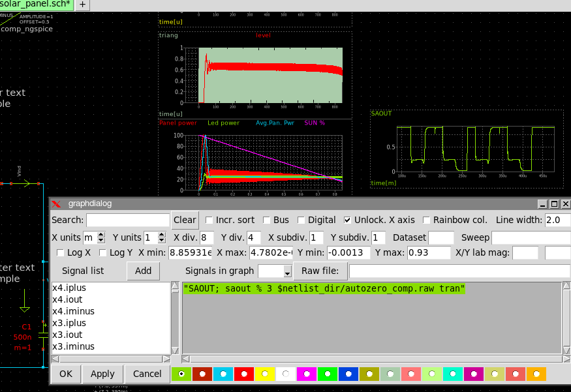Open a new schematic tab with plus button
Screen dimensions: 571x392
[83, 5]
